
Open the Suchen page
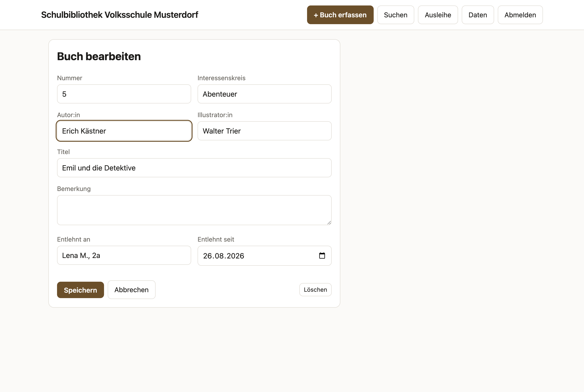396,15
